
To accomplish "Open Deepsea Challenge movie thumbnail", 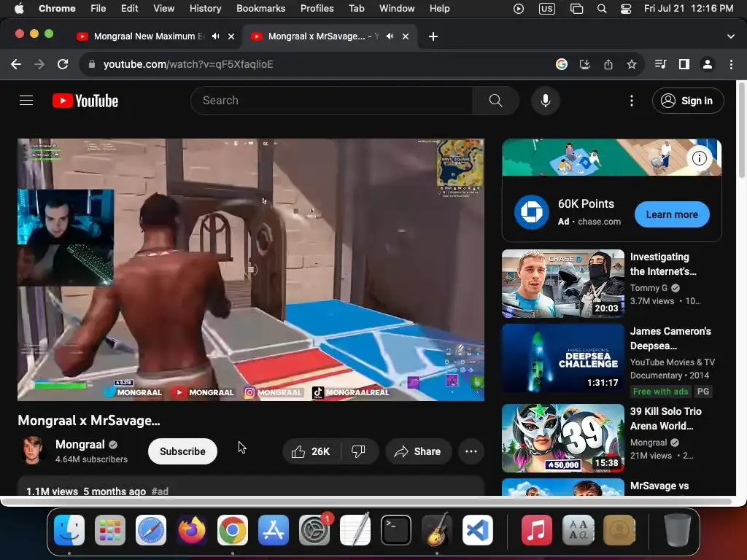I will coord(562,358).
